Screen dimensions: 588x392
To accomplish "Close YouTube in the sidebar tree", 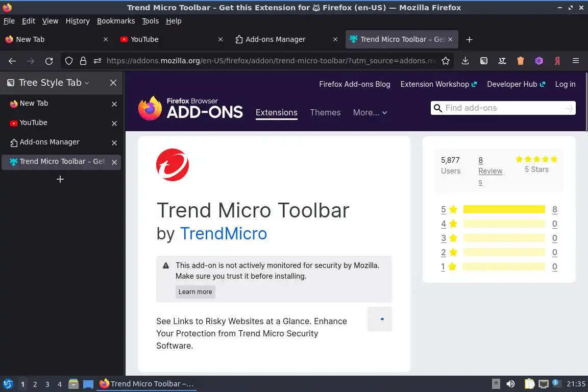I will point(114,124).
